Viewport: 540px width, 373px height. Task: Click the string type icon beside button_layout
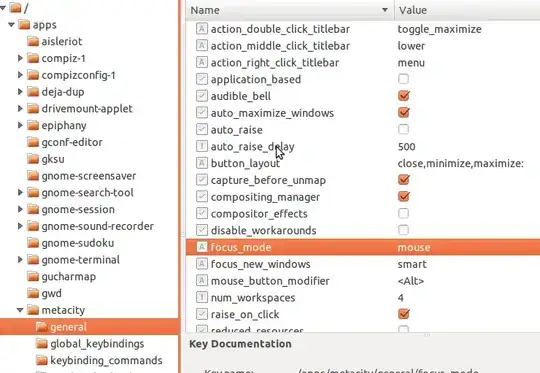(202, 163)
